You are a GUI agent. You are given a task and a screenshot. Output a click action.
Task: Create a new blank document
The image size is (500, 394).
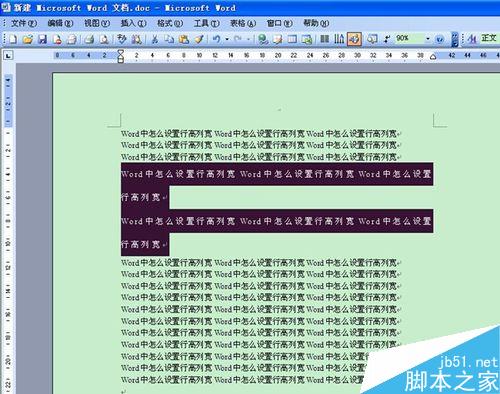(x=13, y=39)
